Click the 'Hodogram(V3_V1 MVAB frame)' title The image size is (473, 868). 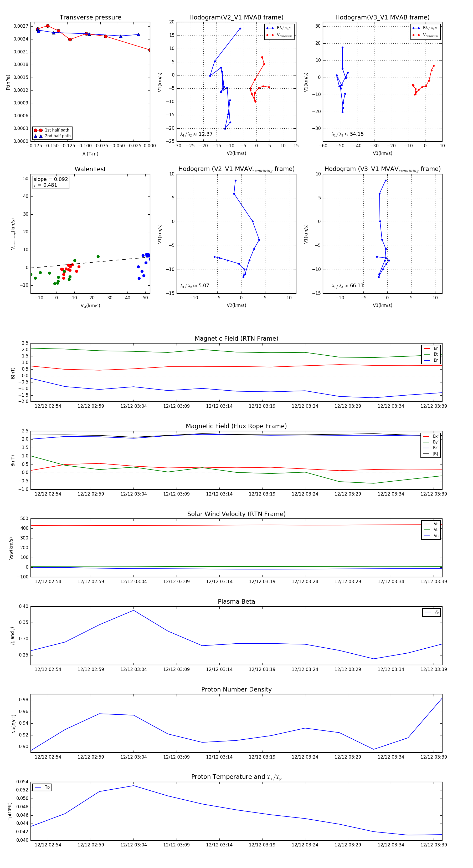[x=382, y=18]
